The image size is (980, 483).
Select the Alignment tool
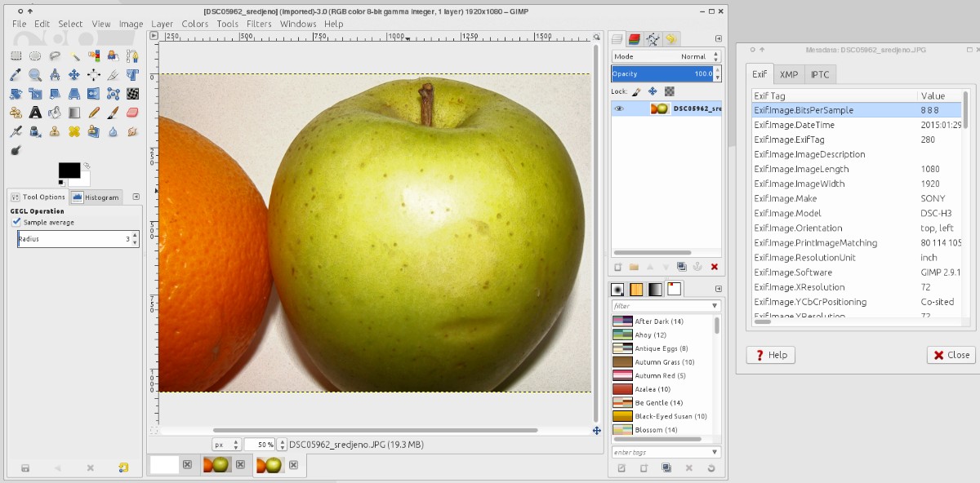coord(94,74)
